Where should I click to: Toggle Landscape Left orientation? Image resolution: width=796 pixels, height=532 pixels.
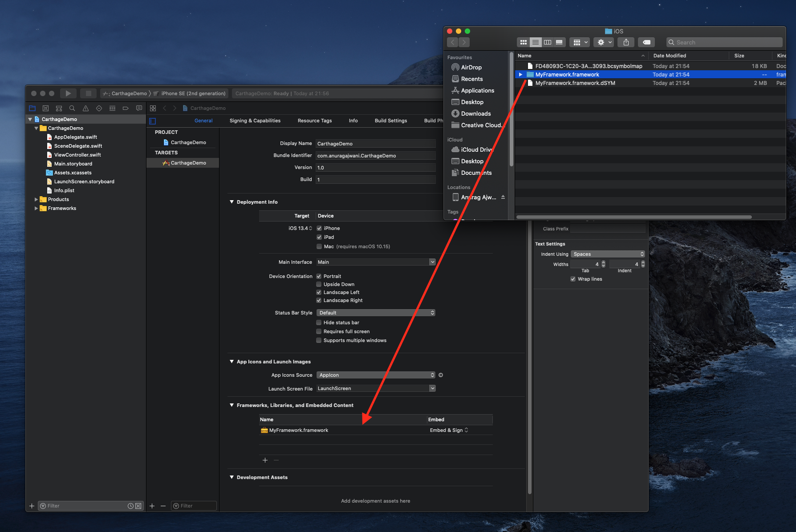pyautogui.click(x=319, y=292)
